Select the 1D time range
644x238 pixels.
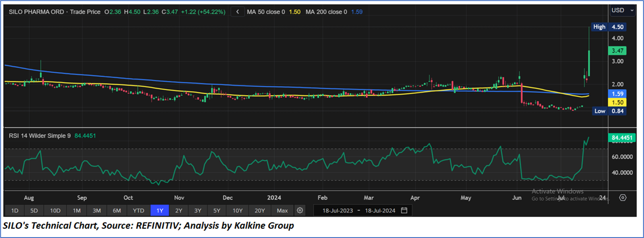pyautogui.click(x=15, y=211)
